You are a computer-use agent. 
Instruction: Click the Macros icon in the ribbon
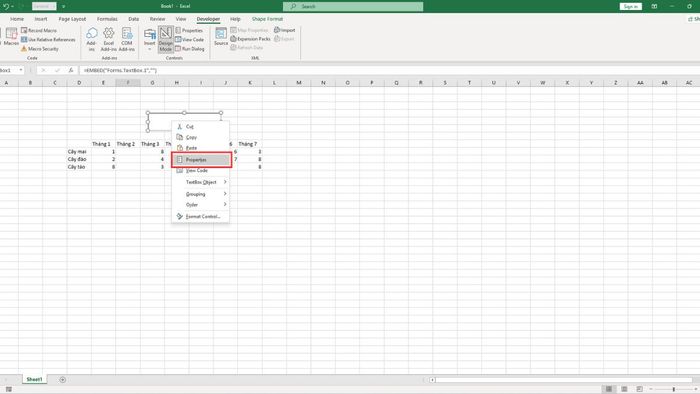[x=11, y=36]
